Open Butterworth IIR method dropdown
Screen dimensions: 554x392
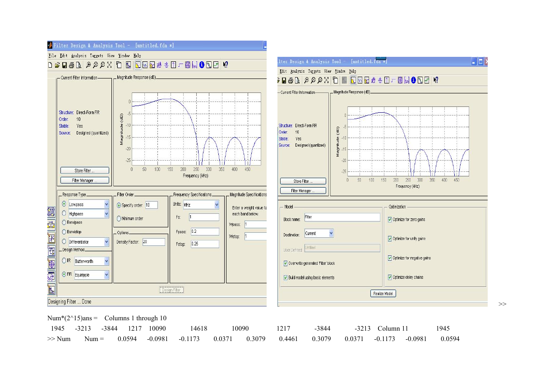[106, 261]
